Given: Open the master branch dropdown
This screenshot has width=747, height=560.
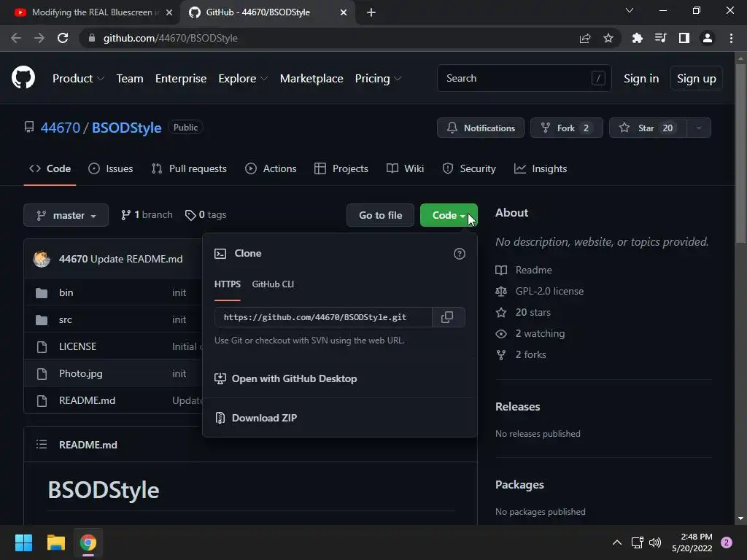Looking at the screenshot, I should pyautogui.click(x=66, y=215).
